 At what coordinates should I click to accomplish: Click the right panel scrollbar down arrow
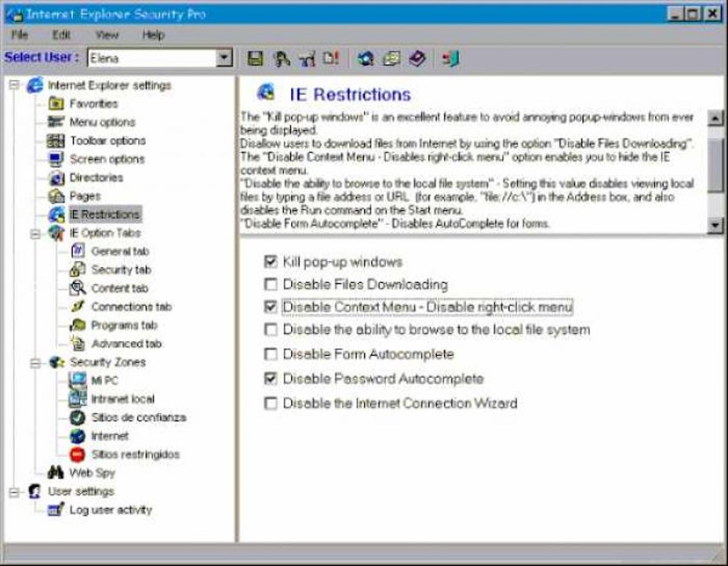point(714,225)
